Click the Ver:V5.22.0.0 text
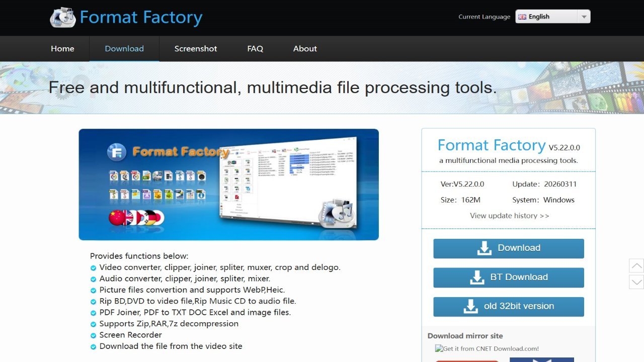Screen dimensions: 644x362 click(x=462, y=184)
